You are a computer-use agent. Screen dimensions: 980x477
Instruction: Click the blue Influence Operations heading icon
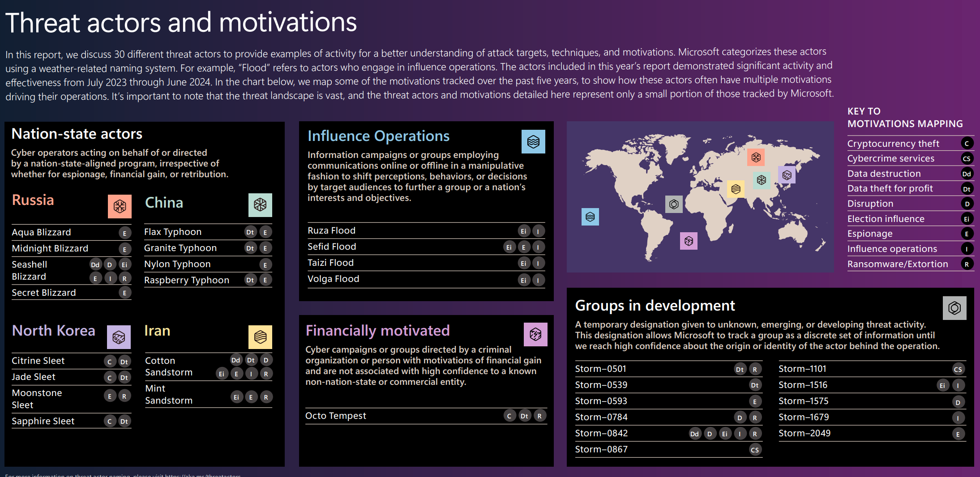[533, 141]
